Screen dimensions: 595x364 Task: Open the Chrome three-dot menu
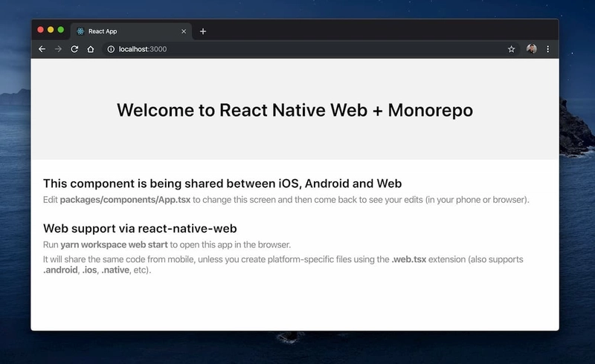point(547,49)
